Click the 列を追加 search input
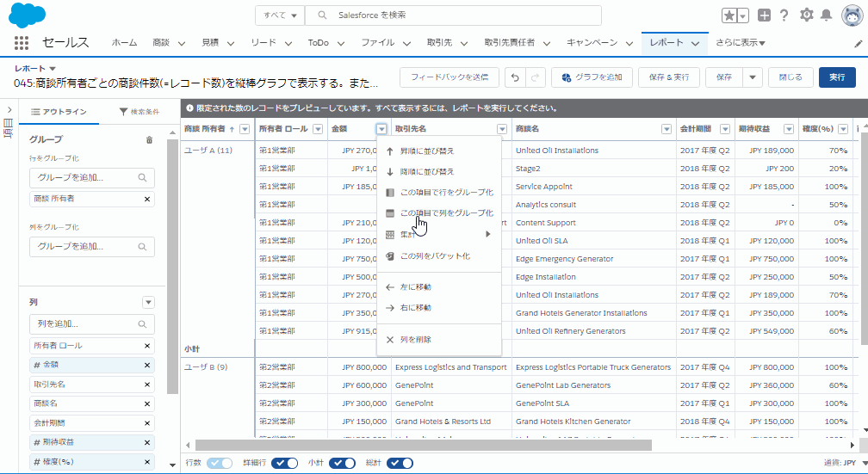This screenshot has height=474, width=868. 92,324
